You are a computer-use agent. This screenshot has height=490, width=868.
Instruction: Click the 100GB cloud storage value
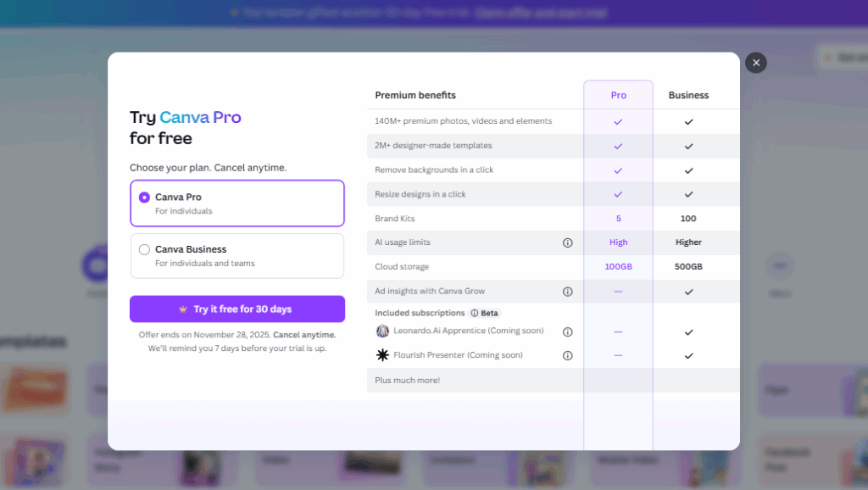point(618,266)
